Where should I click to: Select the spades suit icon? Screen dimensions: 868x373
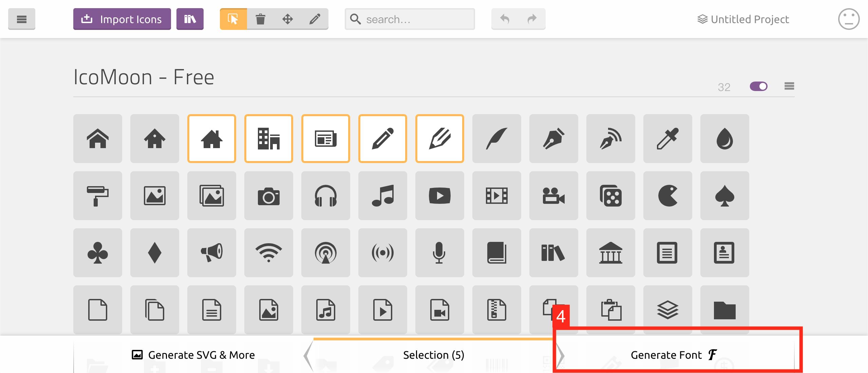(725, 196)
